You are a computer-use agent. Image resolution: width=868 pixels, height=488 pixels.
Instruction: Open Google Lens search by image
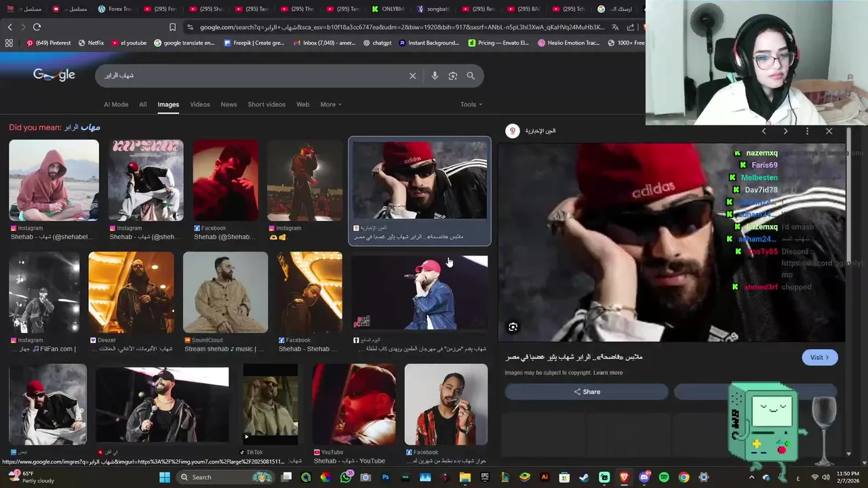coord(453,76)
